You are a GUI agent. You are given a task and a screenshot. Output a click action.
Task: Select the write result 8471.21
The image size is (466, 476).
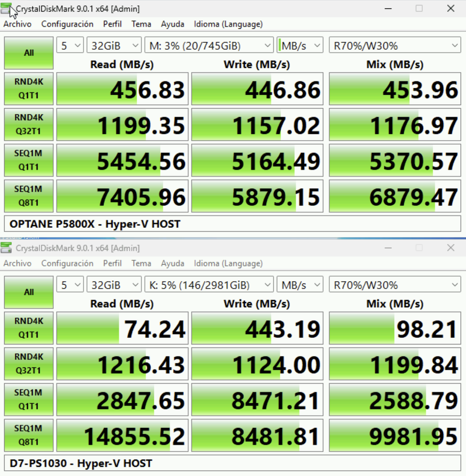pyautogui.click(x=257, y=399)
